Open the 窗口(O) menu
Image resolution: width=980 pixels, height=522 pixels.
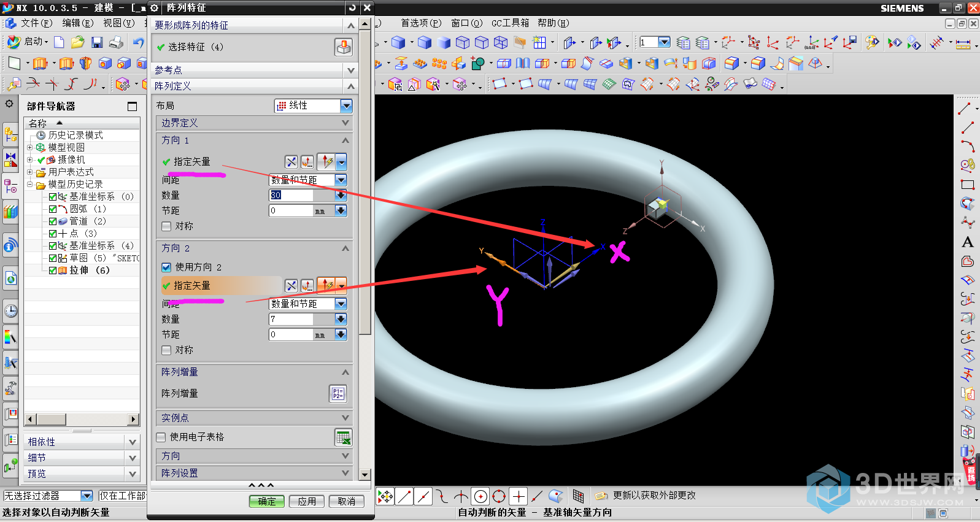466,23
